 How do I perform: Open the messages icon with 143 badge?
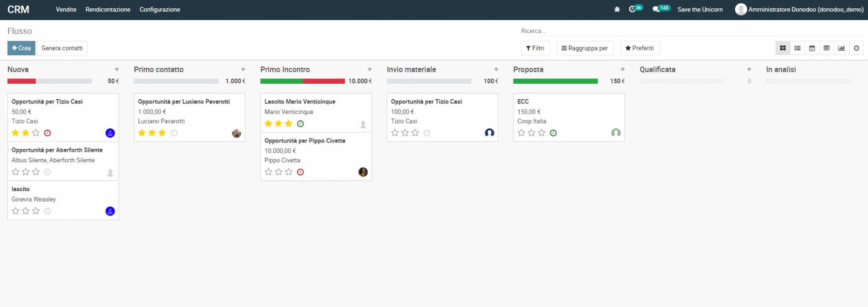(x=656, y=9)
